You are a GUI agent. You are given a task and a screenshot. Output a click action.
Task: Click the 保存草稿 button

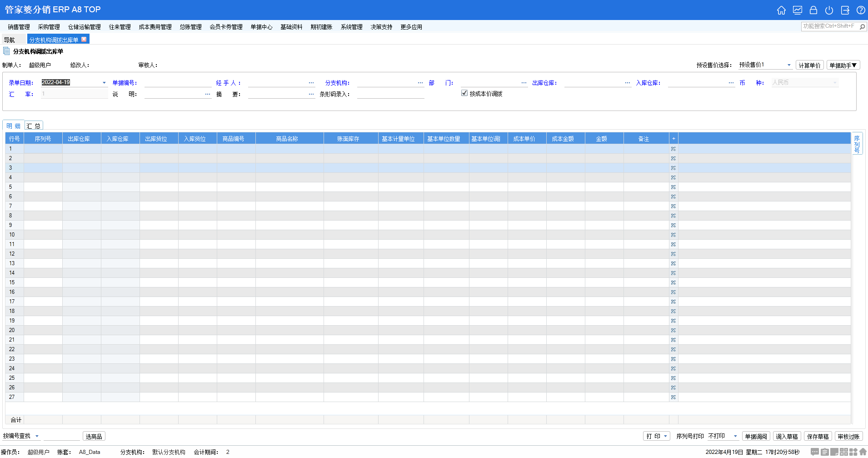(x=818, y=436)
